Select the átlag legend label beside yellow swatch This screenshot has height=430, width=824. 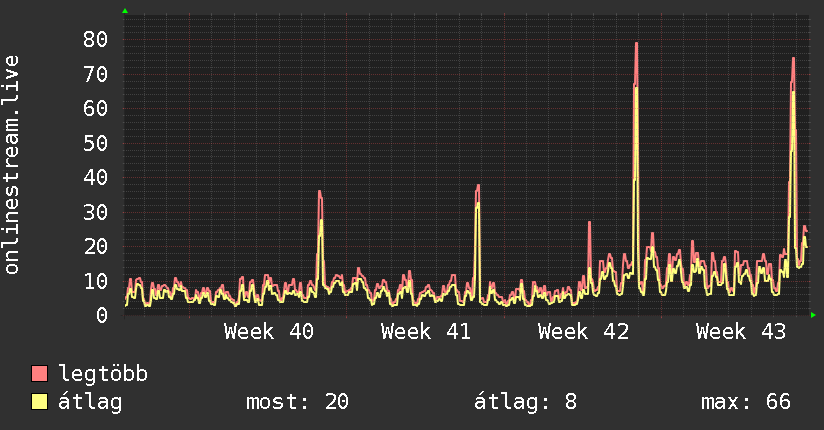tap(90, 402)
